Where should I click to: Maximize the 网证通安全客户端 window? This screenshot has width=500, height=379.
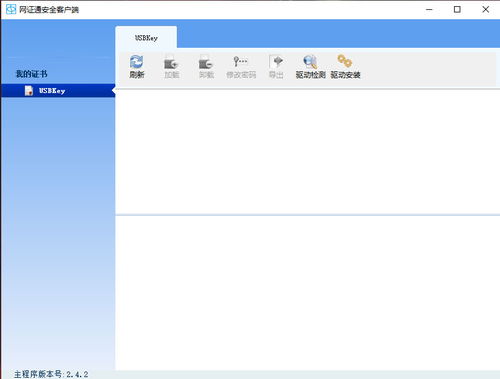point(457,9)
